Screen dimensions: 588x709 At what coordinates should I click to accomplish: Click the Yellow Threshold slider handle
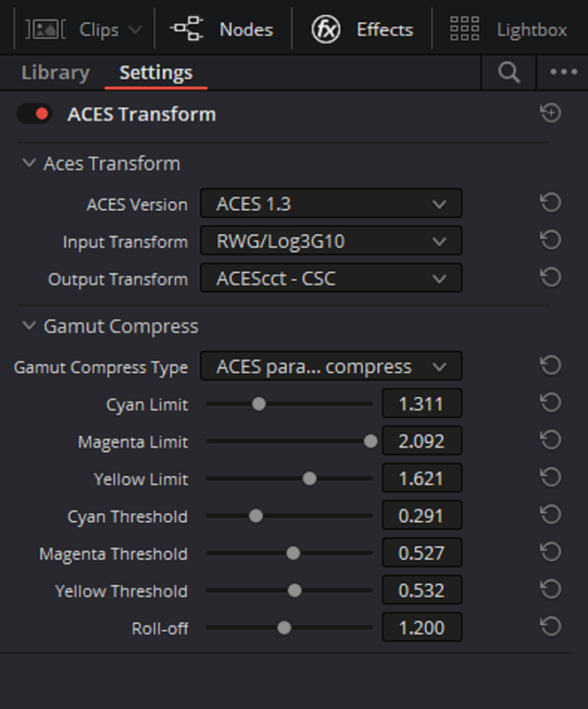295,590
